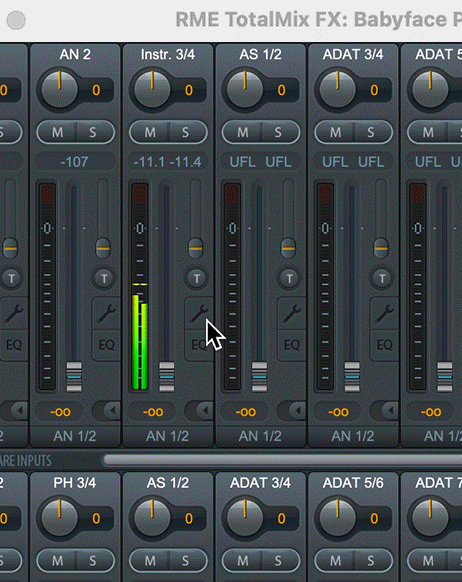Open settings wrench on ADAT 3/4 input channel

[x=384, y=313]
